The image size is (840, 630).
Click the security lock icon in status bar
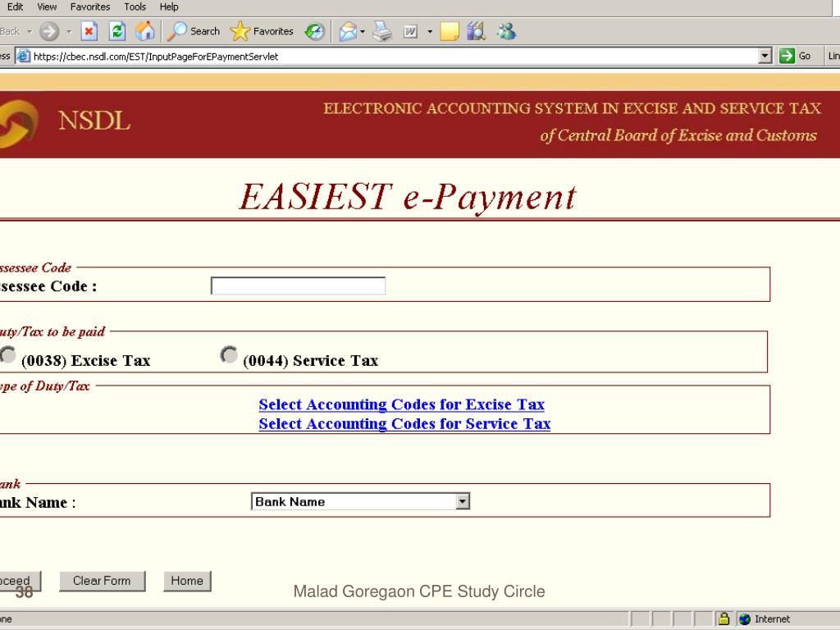[x=724, y=619]
